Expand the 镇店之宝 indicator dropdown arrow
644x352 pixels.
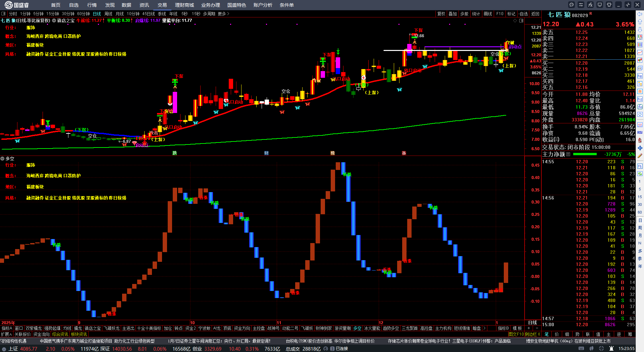click(54, 20)
